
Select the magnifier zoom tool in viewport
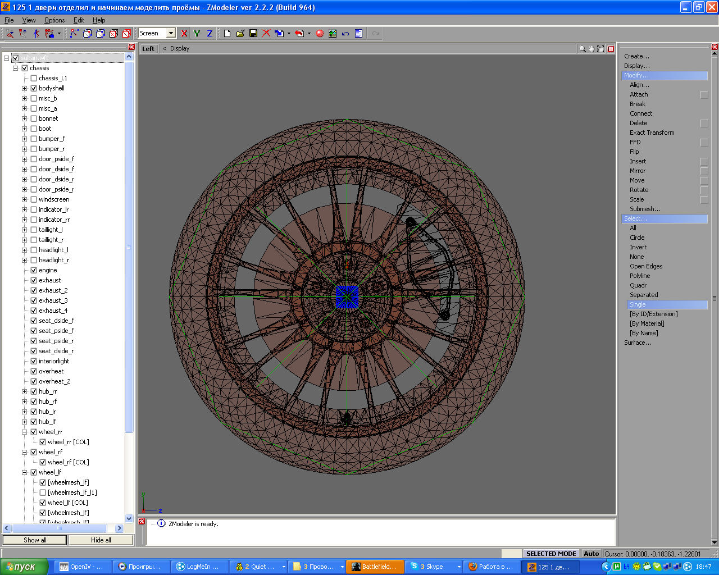[x=583, y=49]
